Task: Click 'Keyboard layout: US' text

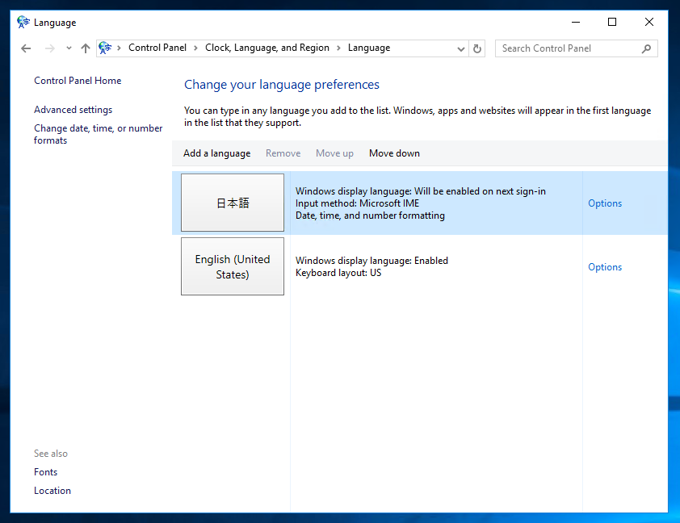Action: (338, 273)
